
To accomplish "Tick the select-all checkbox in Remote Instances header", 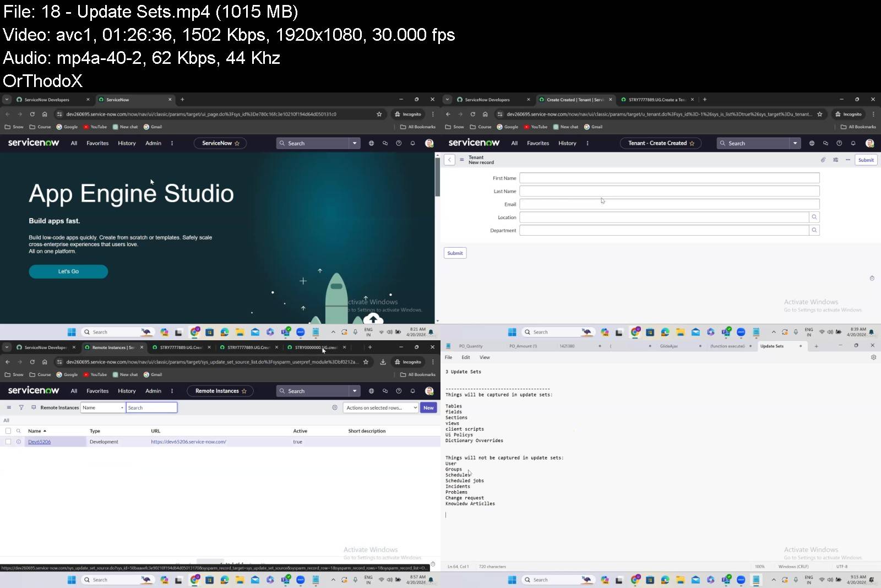I will (8, 431).
